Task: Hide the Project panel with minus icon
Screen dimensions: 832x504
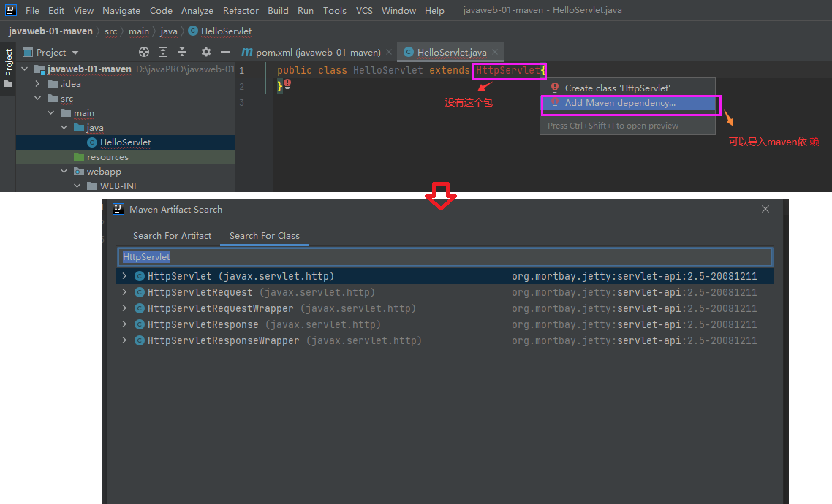Action: 225,52
